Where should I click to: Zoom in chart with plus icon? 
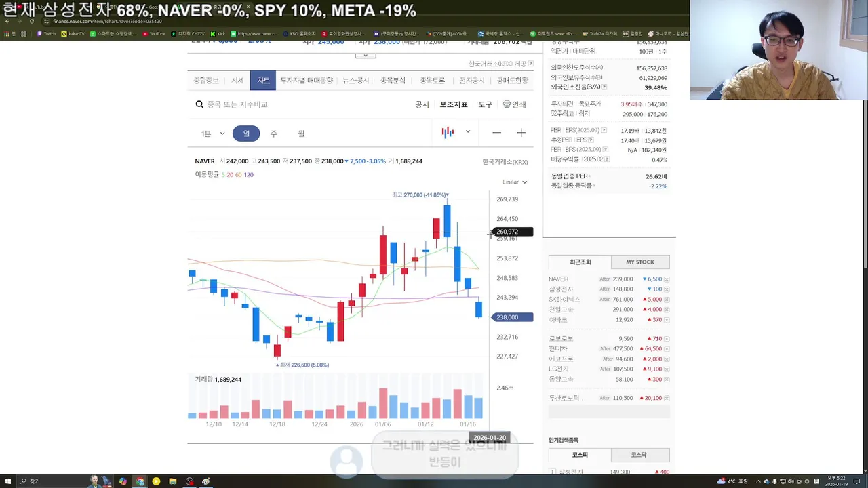point(521,133)
